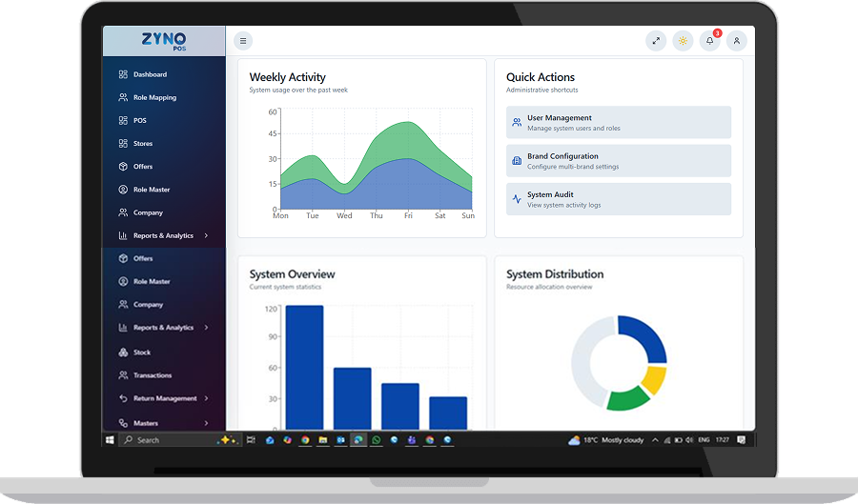
Task: Click 'Resource allocation overview' subtitle
Action: click(x=549, y=287)
